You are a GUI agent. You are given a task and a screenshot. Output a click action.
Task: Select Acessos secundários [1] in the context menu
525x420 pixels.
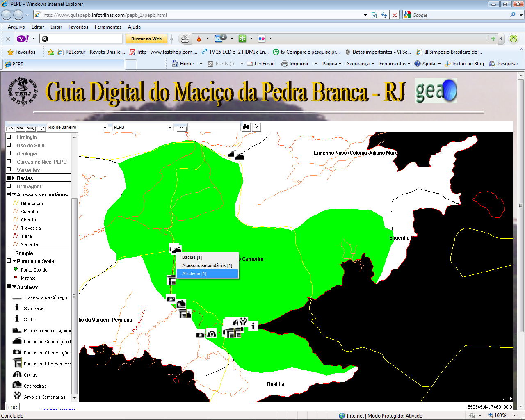pyautogui.click(x=208, y=265)
